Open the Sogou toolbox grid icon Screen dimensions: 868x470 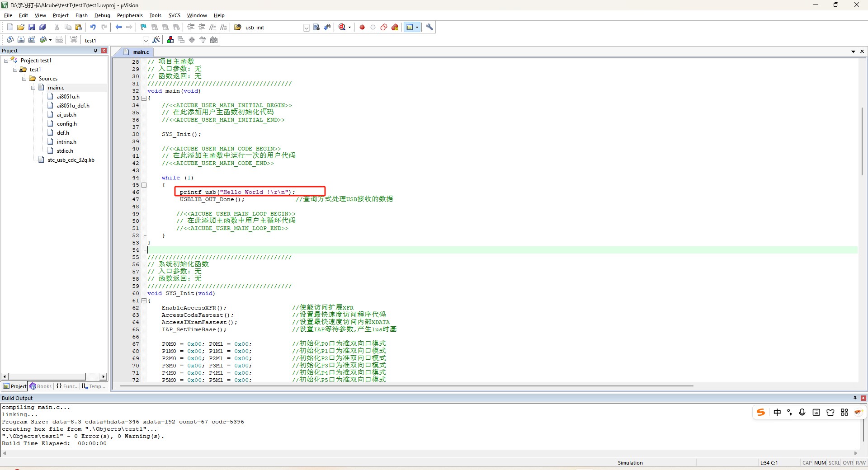point(844,412)
